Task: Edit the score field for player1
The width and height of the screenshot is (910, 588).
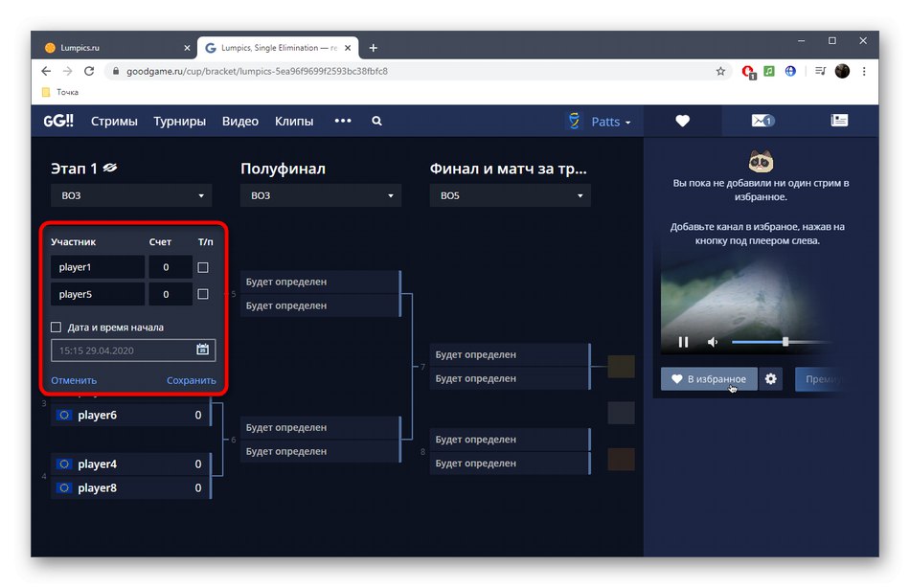Action: pos(171,267)
